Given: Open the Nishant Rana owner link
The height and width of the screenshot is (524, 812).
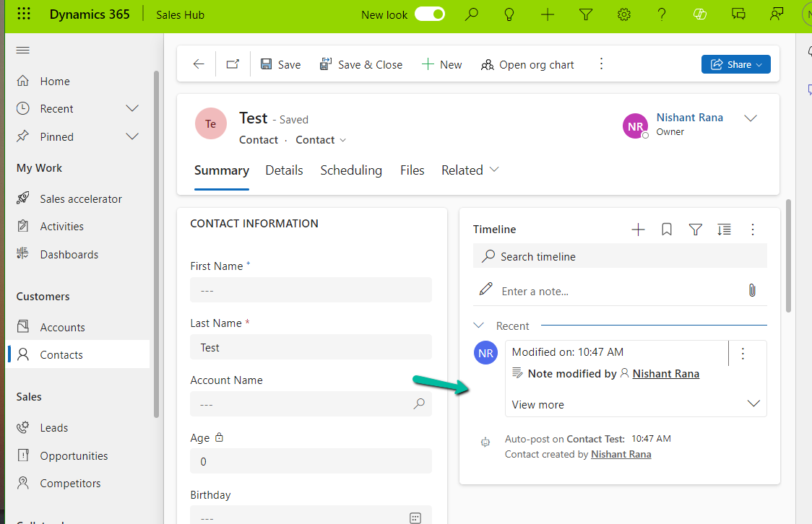Looking at the screenshot, I should pos(688,117).
